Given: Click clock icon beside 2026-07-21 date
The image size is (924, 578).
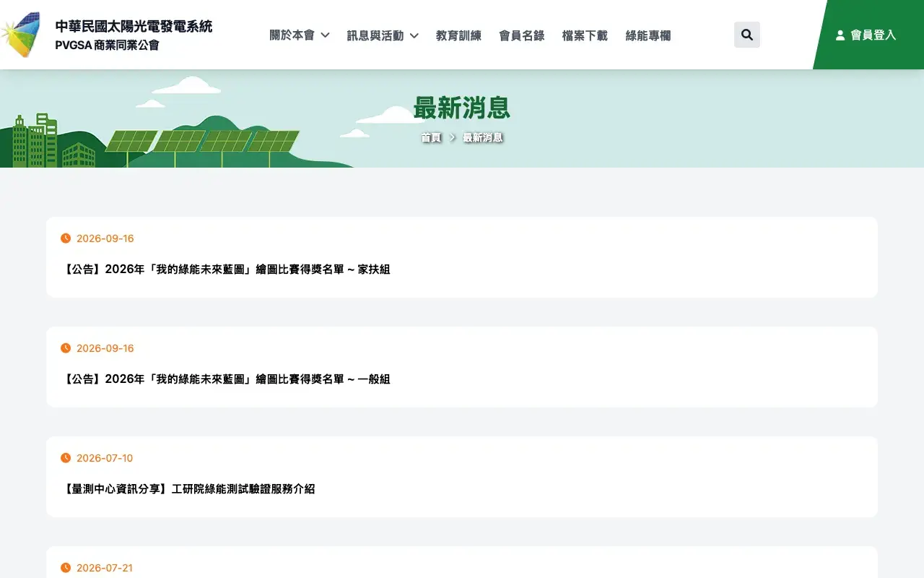Looking at the screenshot, I should (x=66, y=568).
